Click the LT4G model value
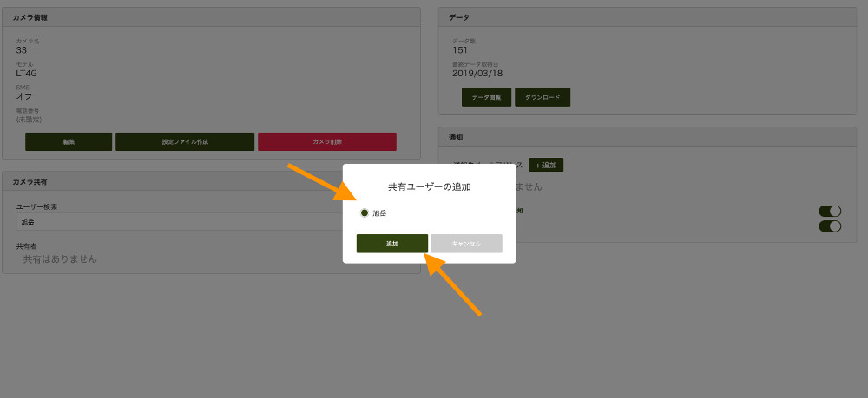The width and height of the screenshot is (868, 398). pyautogui.click(x=27, y=73)
